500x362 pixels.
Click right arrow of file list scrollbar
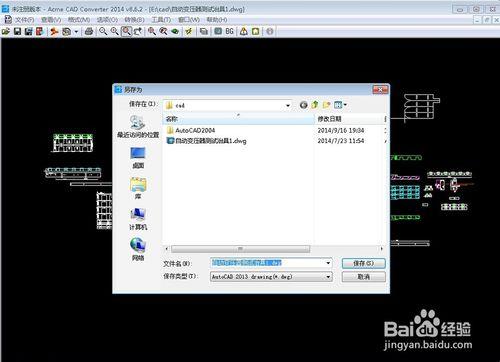[382, 249]
